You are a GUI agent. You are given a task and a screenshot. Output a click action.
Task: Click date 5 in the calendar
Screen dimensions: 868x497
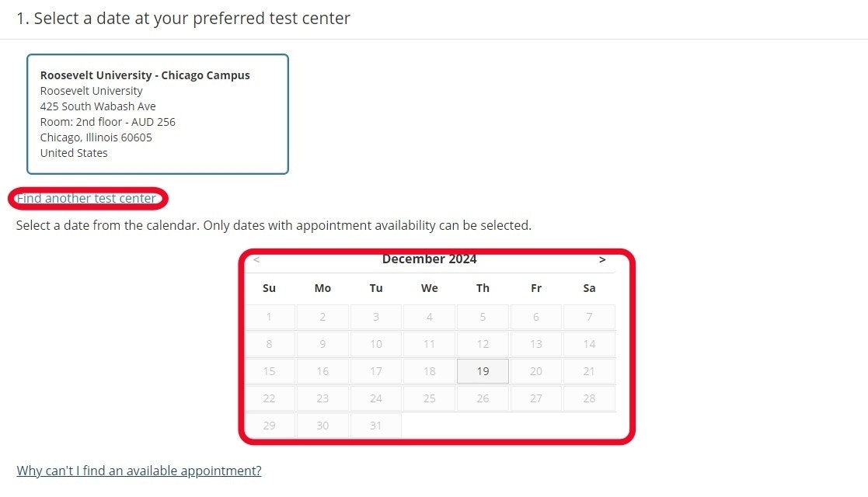tap(483, 317)
